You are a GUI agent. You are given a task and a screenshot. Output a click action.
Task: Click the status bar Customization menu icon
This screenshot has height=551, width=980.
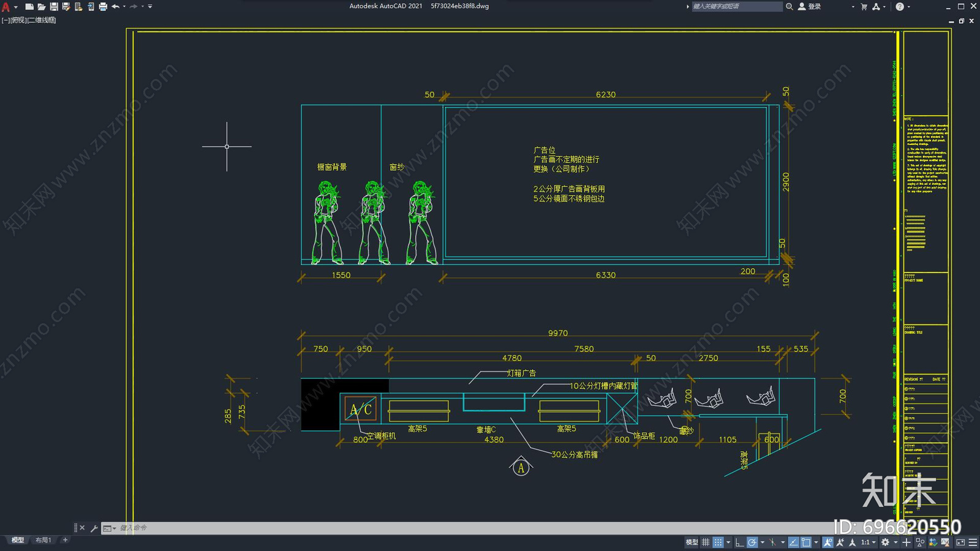point(973,542)
